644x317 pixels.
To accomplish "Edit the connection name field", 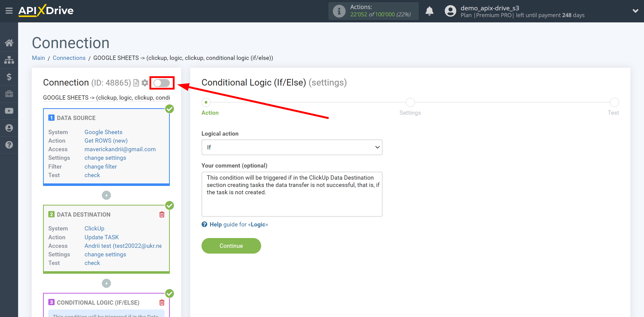I will click(x=106, y=98).
